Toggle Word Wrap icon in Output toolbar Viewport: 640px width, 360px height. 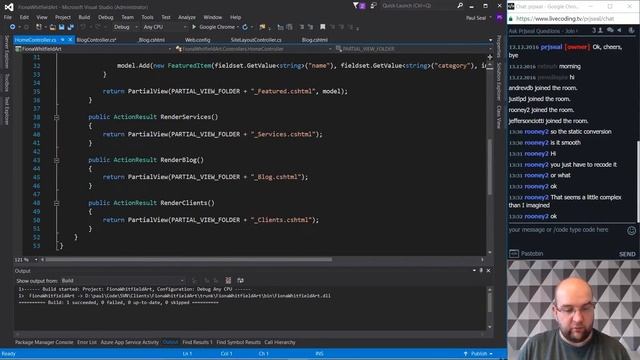click(240, 280)
